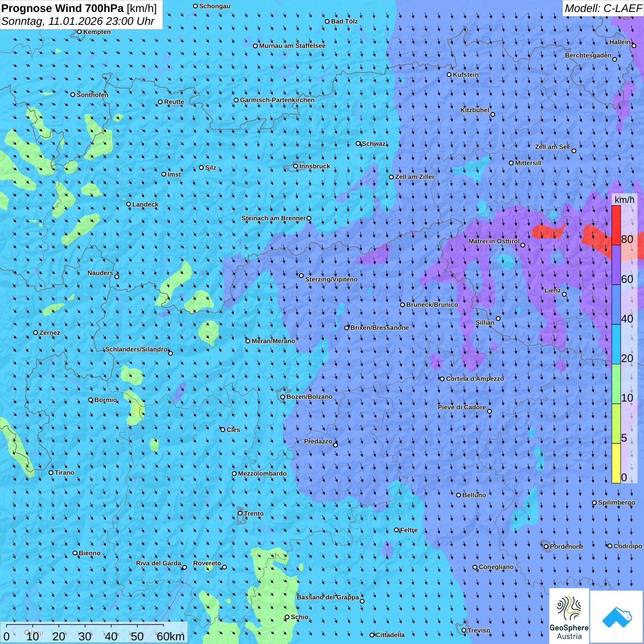Click the Rovereto town label
The width and height of the screenshot is (644, 644).
point(207,563)
